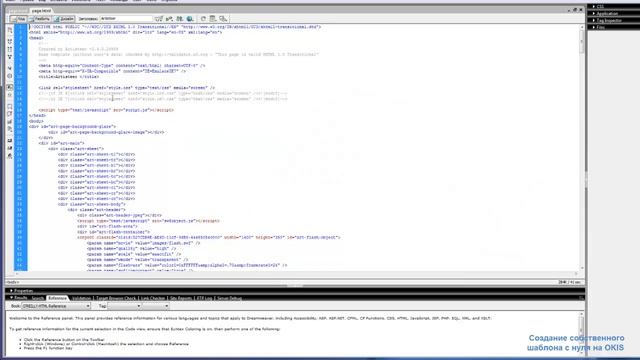Screen dimensions: 640x360
Task: Click the Collapse Selection icon
Action: 10,49
